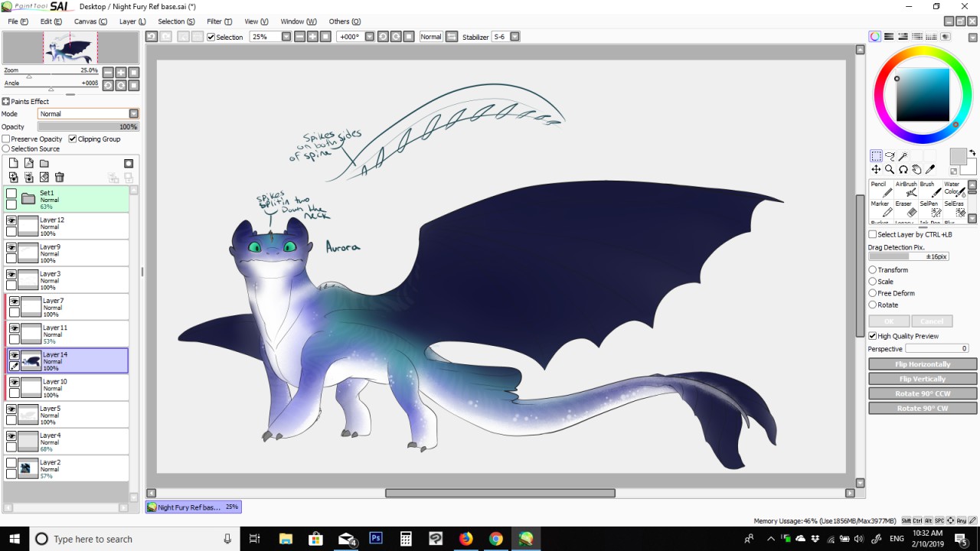Hide Layer12 using its eye icon
980x551 pixels.
coord(11,220)
